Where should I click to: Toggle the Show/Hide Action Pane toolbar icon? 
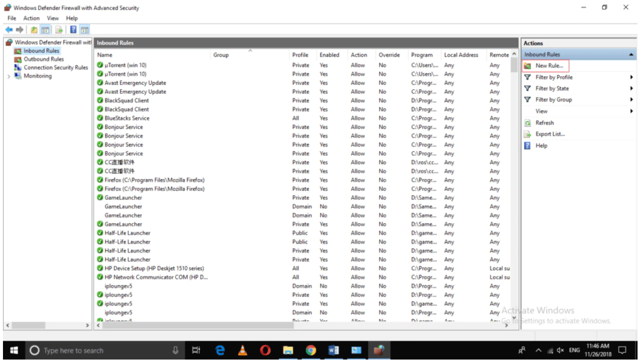coord(84,30)
